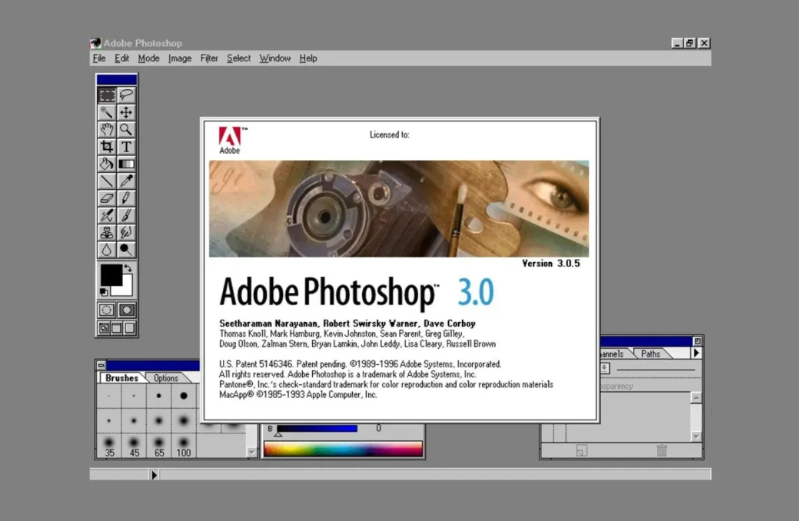The image size is (799, 521).
Task: Switch to Standard editing mode
Action: click(106, 310)
